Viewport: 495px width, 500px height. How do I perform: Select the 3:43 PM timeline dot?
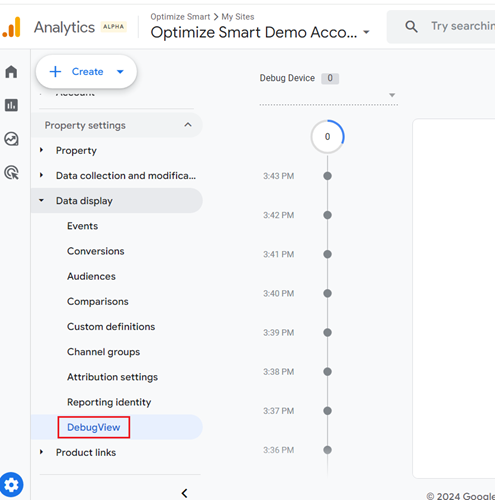pyautogui.click(x=327, y=176)
